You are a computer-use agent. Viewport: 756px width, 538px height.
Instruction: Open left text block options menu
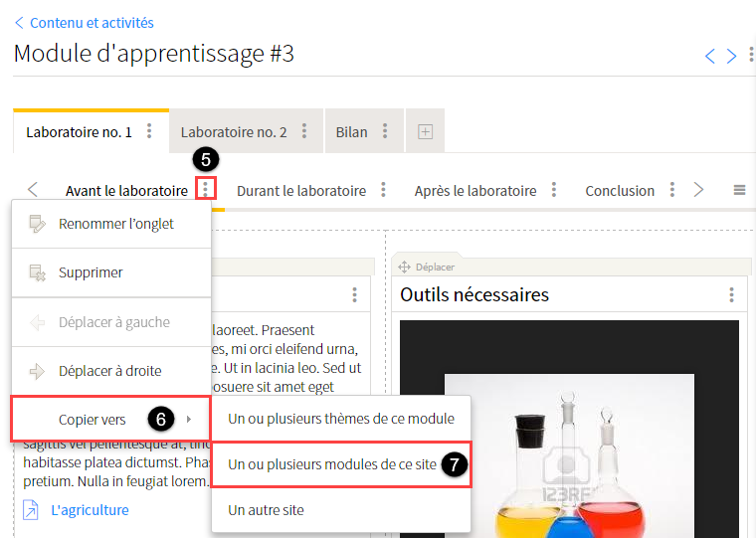click(x=354, y=294)
